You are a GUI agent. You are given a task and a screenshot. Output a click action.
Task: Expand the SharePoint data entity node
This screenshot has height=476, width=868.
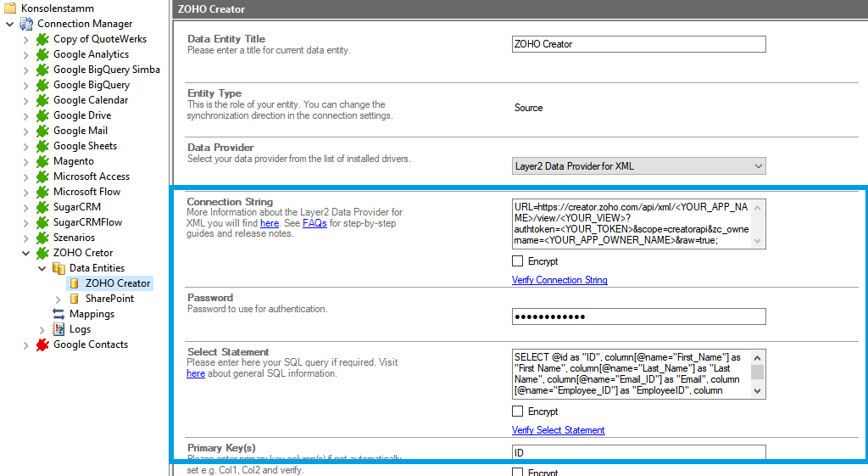click(x=58, y=299)
